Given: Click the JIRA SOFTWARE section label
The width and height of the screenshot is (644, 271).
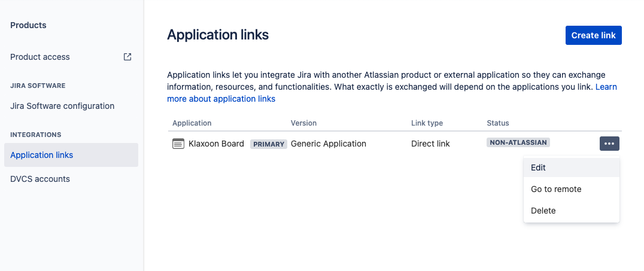Looking at the screenshot, I should tap(38, 86).
